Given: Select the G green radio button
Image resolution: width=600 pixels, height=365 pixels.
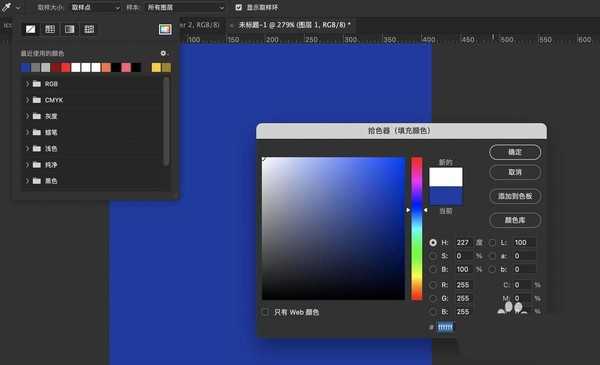Looking at the screenshot, I should pos(433,298).
